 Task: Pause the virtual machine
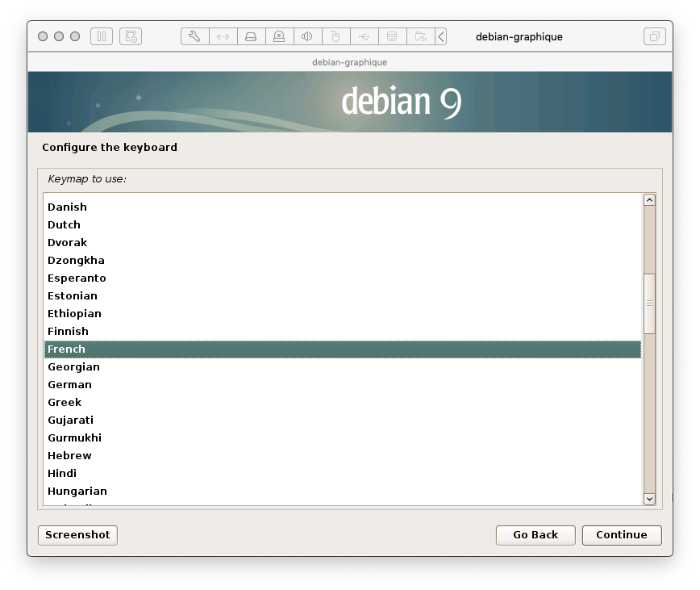[x=102, y=36]
